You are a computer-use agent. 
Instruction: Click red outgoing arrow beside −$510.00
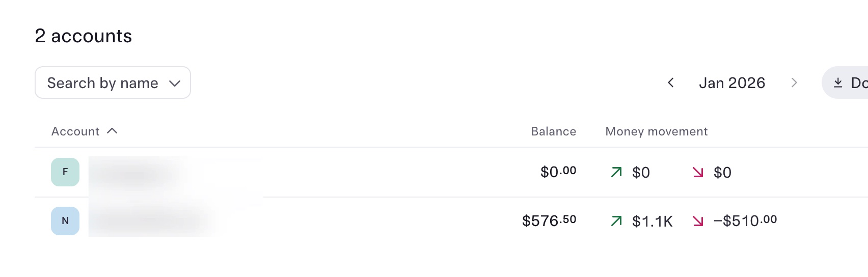(698, 221)
